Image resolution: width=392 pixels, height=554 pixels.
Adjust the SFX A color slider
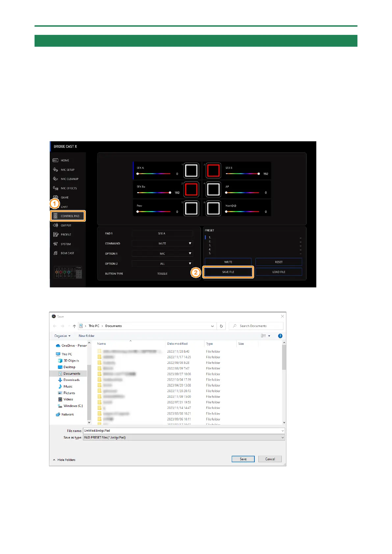[154, 174]
